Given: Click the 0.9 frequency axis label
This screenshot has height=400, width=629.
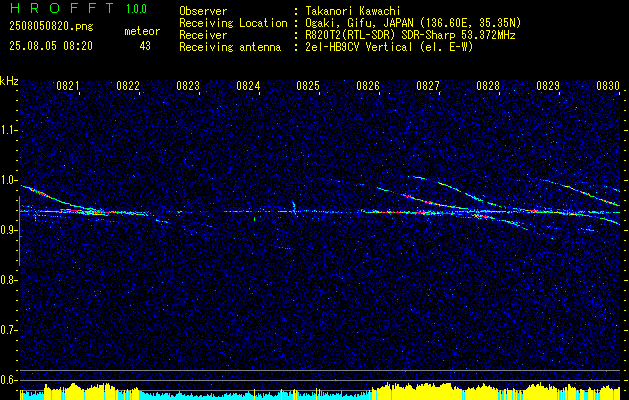Looking at the screenshot, I should [8, 230].
